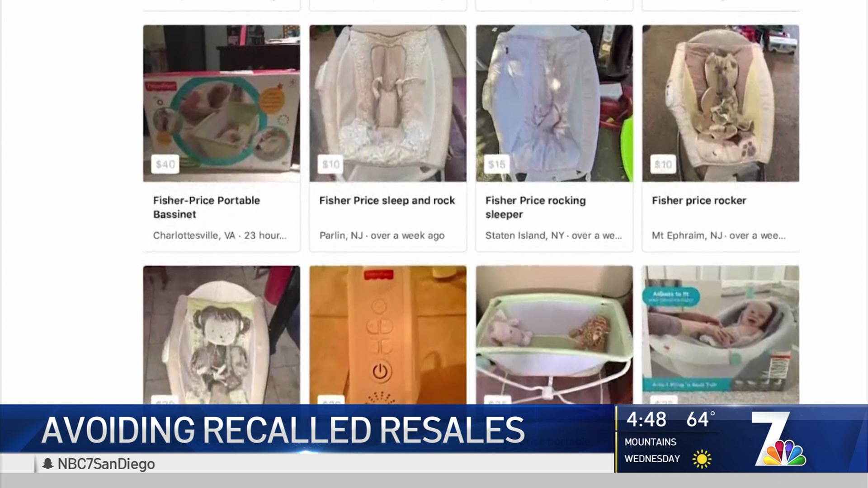The image size is (868, 488).
Task: Click the sun weather icon
Action: (x=702, y=459)
